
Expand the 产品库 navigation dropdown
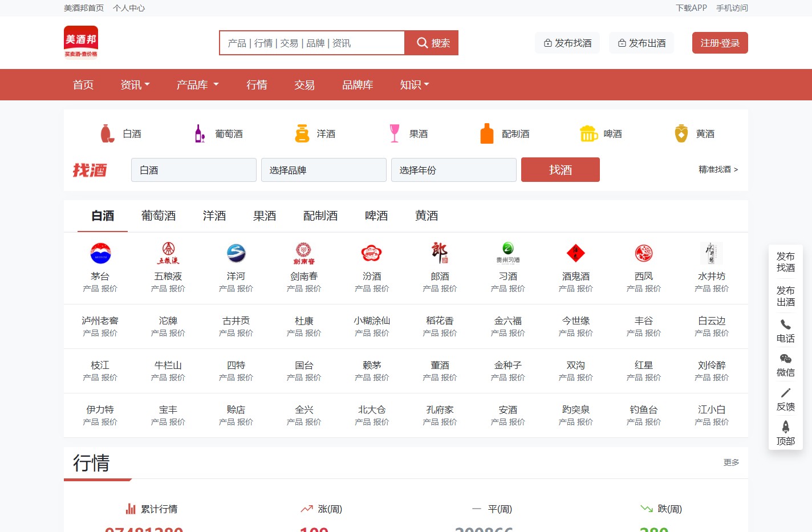click(197, 85)
